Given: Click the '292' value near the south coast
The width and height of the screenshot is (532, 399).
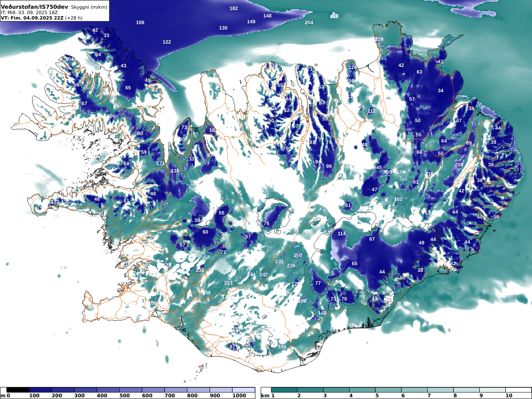Looking at the screenshot, I should (282, 347).
